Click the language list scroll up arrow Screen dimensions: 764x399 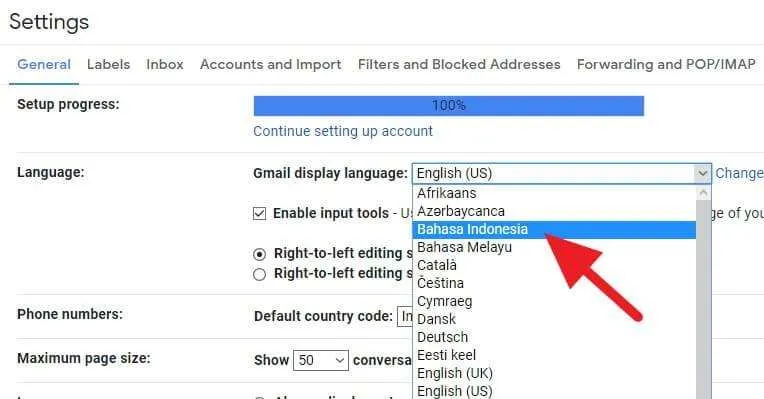(703, 193)
